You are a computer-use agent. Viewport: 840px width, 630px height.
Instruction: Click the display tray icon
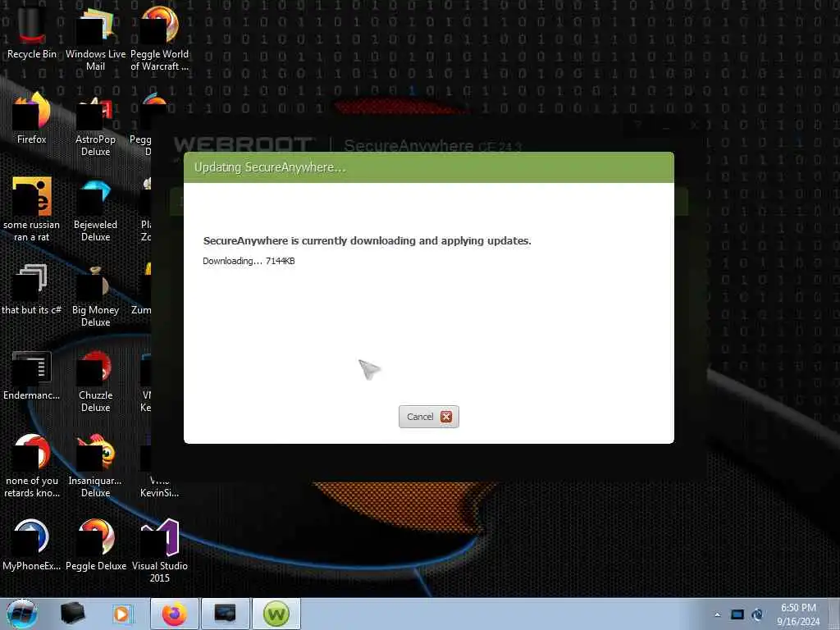click(x=737, y=614)
